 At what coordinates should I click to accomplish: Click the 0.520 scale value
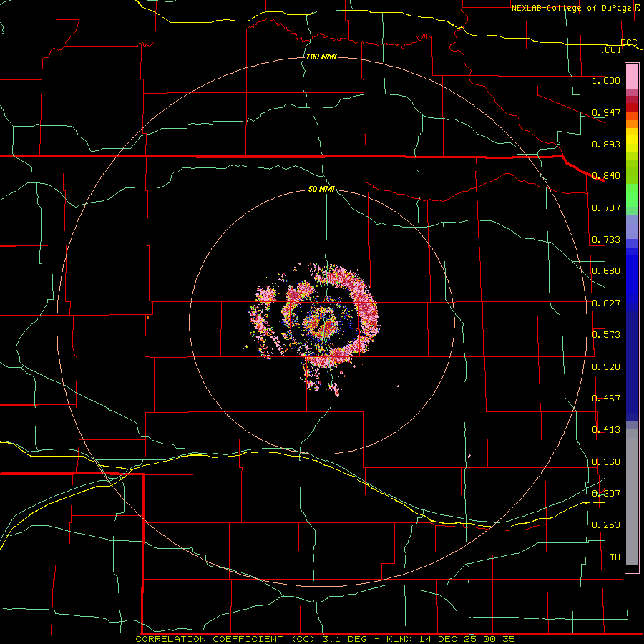coord(606,367)
